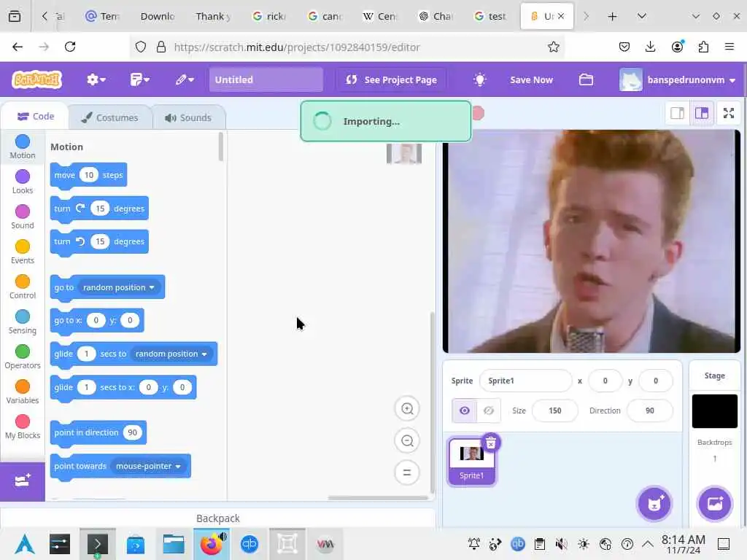Open the Edit pencil menu
Screen dimensions: 747x560
pyautogui.click(x=184, y=79)
